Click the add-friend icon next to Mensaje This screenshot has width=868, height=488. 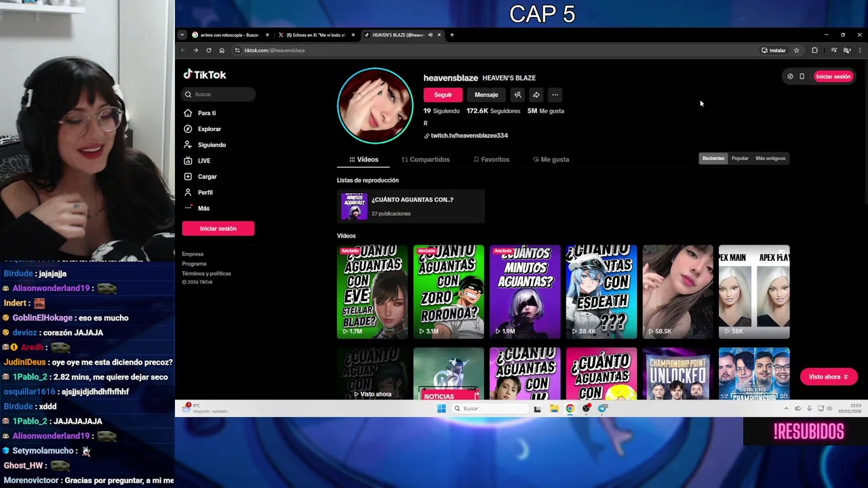(x=517, y=95)
